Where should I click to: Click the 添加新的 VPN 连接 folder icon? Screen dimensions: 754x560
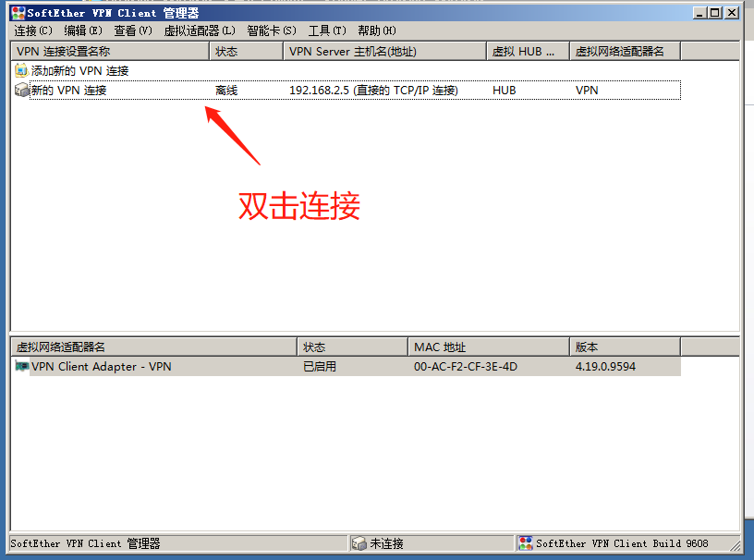tap(21, 71)
